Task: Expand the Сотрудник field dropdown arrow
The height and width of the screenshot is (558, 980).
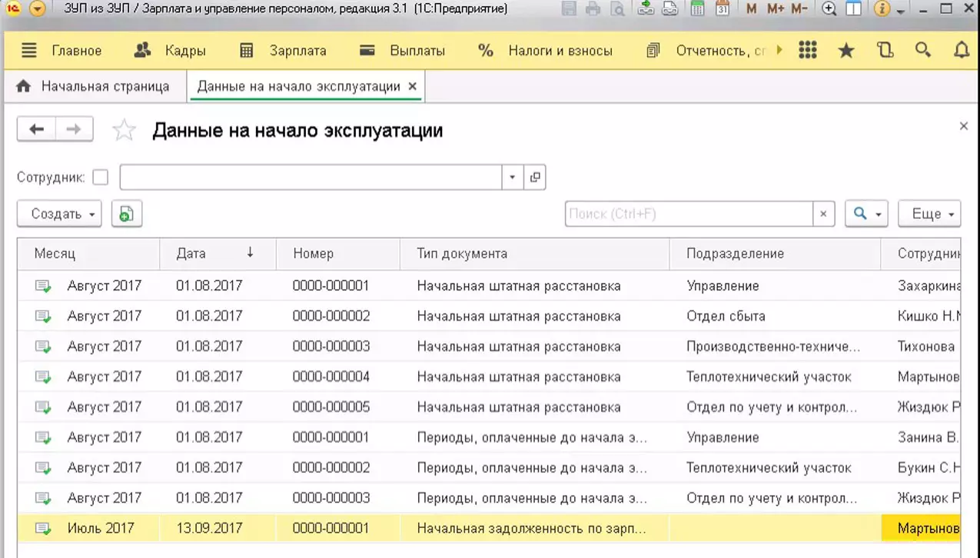Action: coord(513,178)
